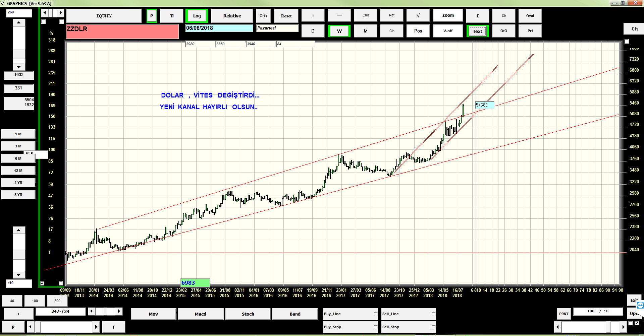644x336 pixels.
Task: Click the date field showing 06/08/2018
Action: tap(219, 28)
